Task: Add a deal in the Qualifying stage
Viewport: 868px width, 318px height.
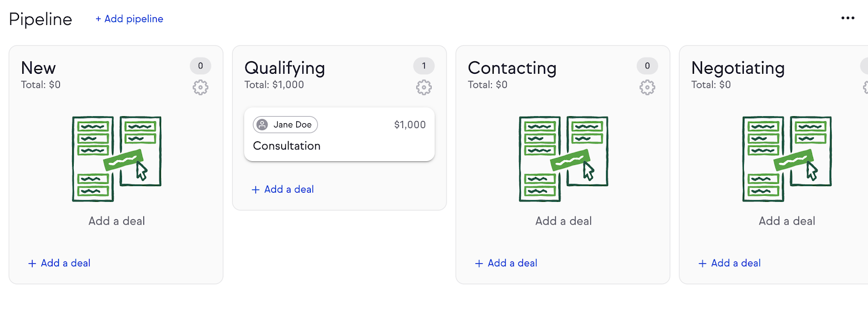Action: (283, 189)
